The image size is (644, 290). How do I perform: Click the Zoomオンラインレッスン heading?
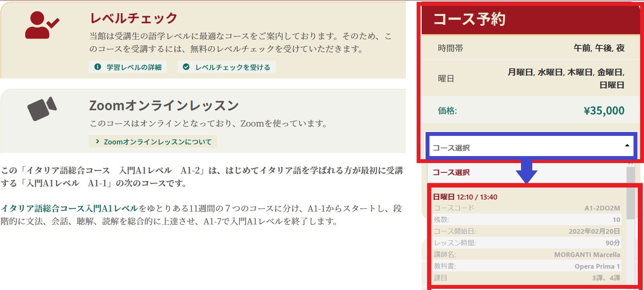click(x=164, y=105)
